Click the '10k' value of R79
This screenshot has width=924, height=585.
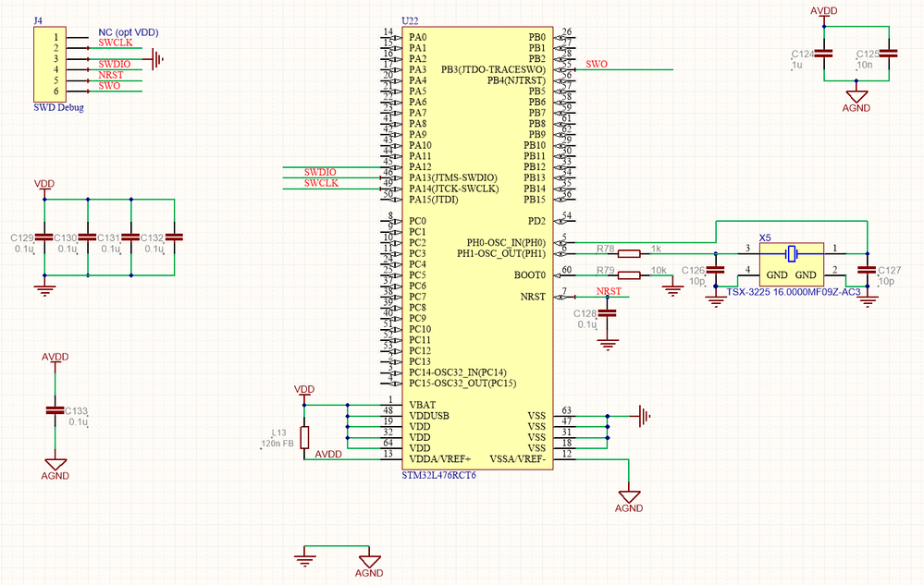[x=659, y=270]
